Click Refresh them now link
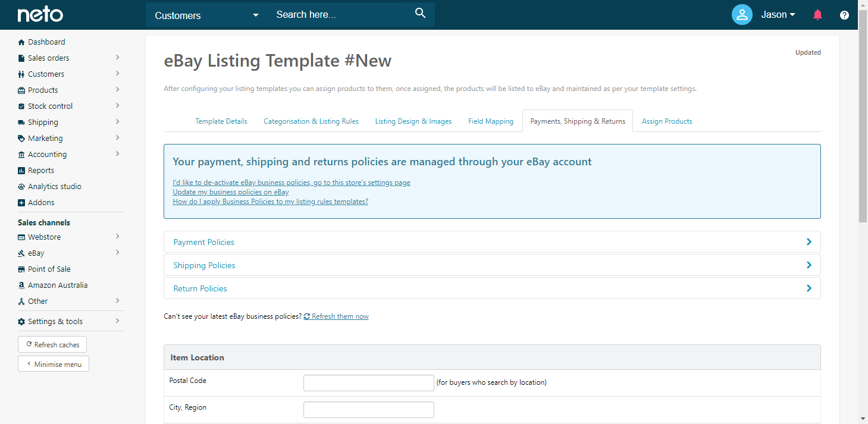This screenshot has height=424, width=868. tap(340, 316)
